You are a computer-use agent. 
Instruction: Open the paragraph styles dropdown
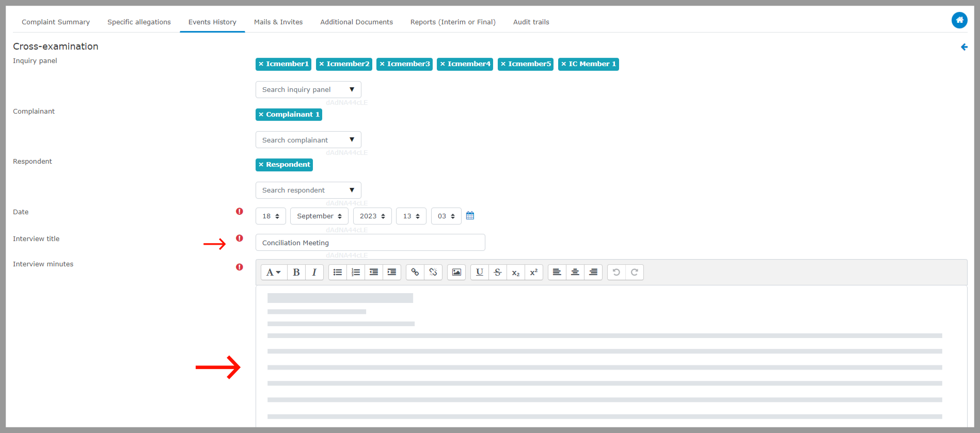click(273, 272)
